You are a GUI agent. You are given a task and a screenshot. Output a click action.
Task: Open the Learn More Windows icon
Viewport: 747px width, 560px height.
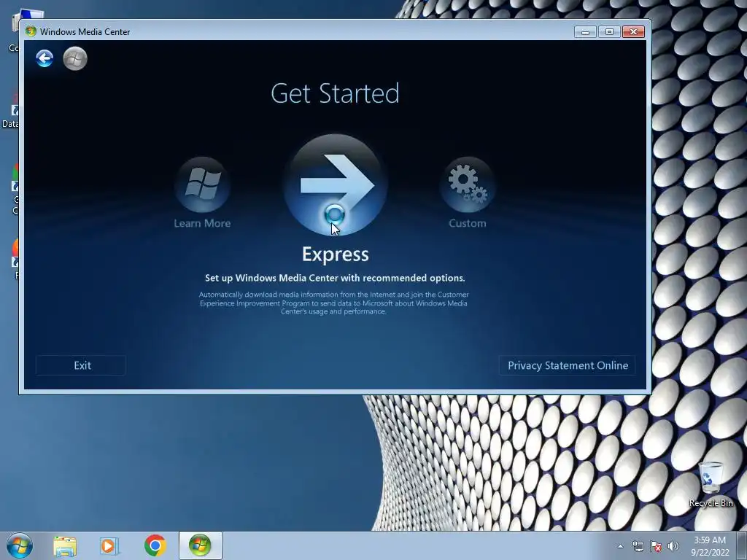(x=203, y=184)
